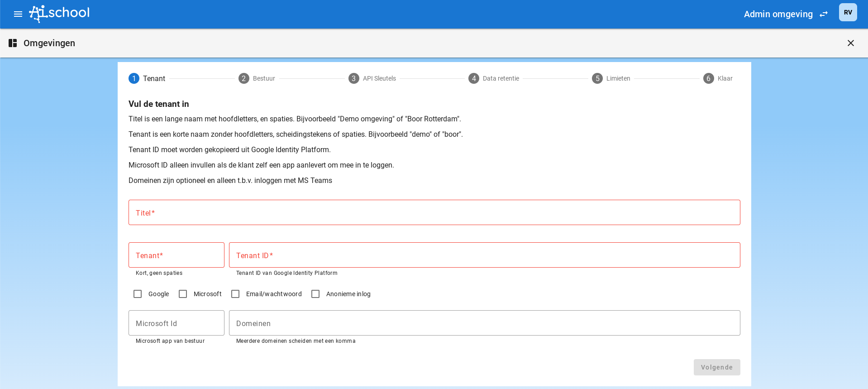Jump to step 4 Data retentie
This screenshot has height=389, width=868.
494,78
